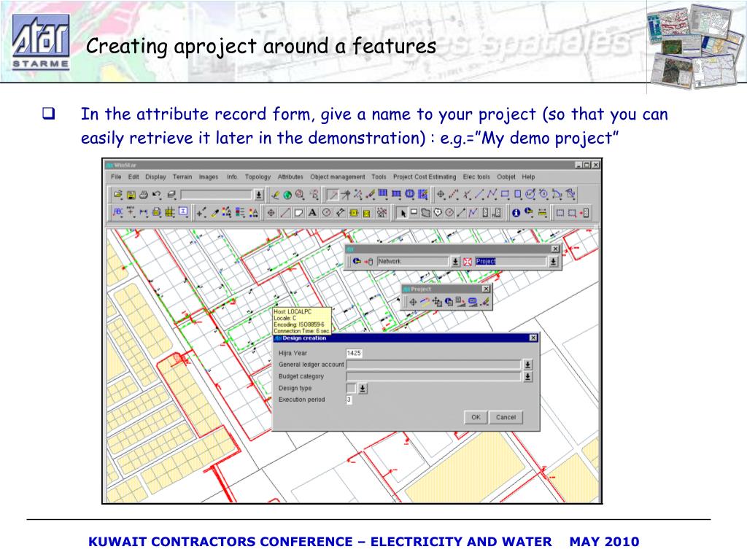
Task: Click the circle tool icon in the second row
Action: pos(326,212)
